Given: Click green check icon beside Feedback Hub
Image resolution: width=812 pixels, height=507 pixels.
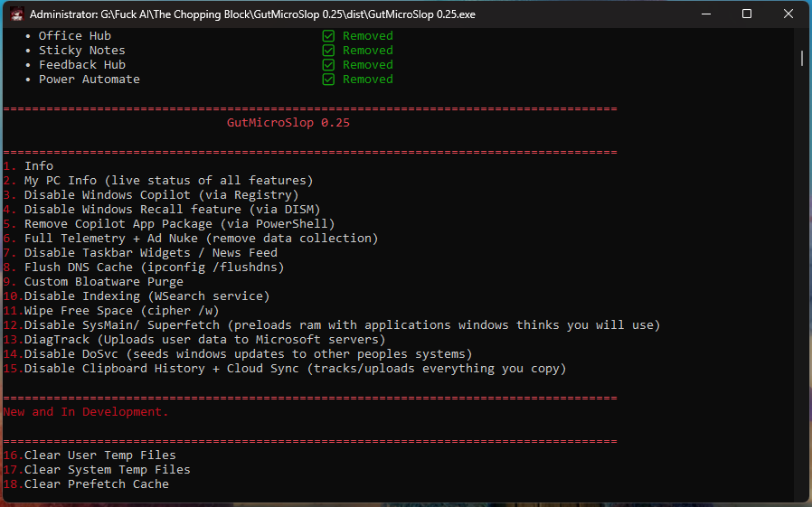Looking at the screenshot, I should pyautogui.click(x=328, y=65).
